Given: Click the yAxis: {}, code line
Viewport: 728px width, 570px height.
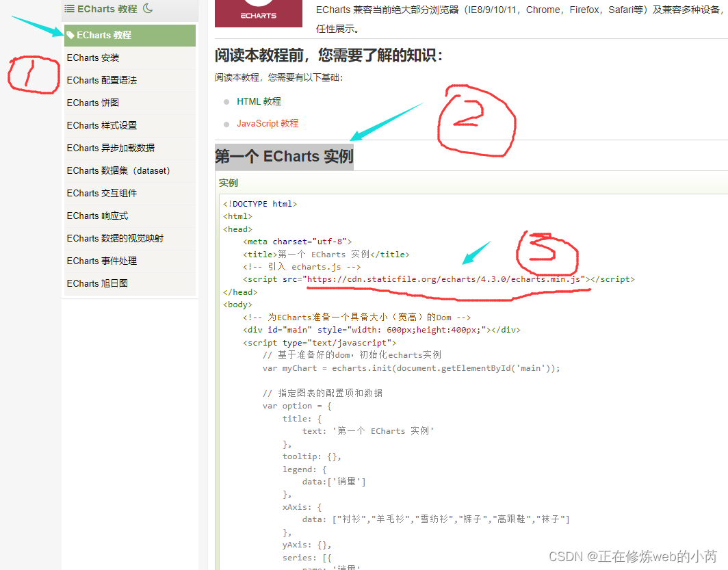Looking at the screenshot, I should [x=307, y=545].
